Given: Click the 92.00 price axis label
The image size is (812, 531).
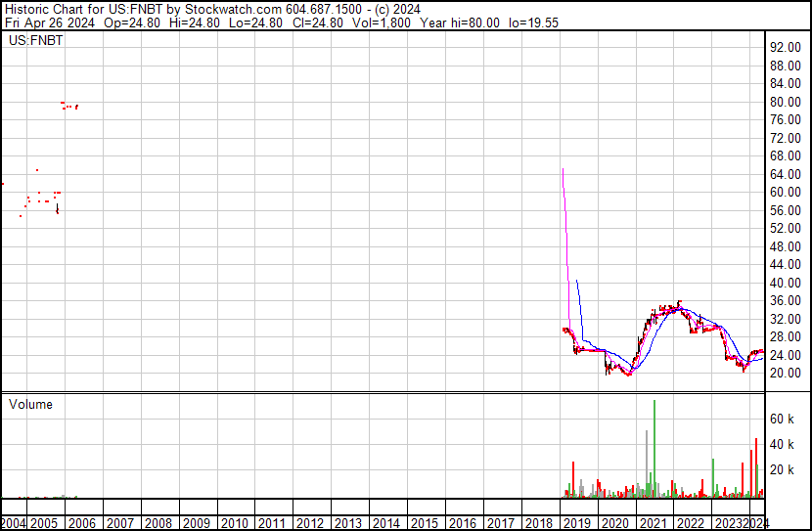Looking at the screenshot, I should [x=786, y=47].
